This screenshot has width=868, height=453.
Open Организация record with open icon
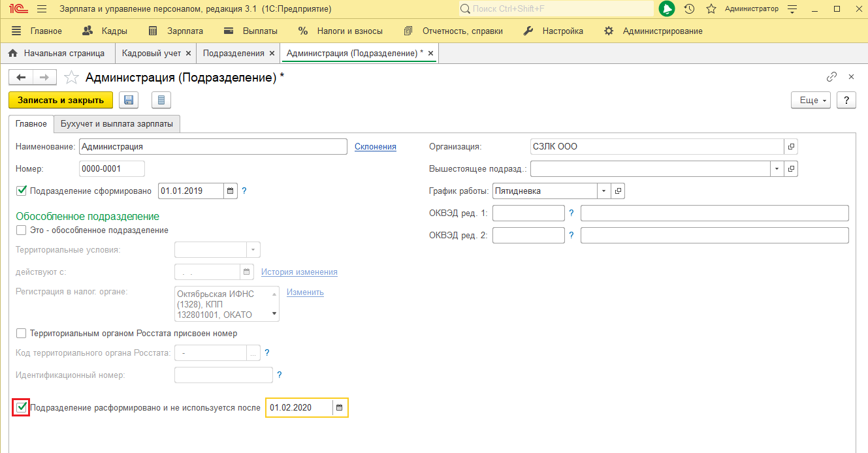tap(791, 147)
